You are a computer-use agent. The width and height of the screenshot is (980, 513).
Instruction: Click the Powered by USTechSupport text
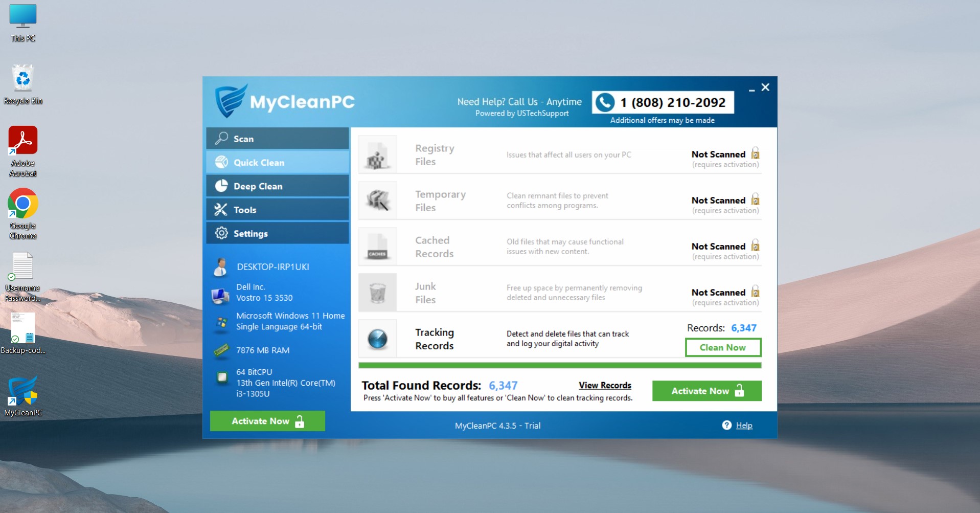click(521, 113)
